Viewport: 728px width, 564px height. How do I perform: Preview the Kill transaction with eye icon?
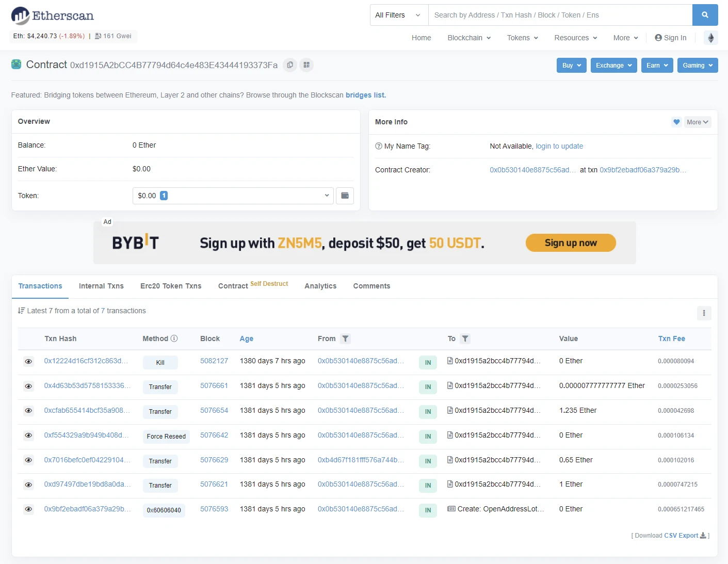(29, 362)
